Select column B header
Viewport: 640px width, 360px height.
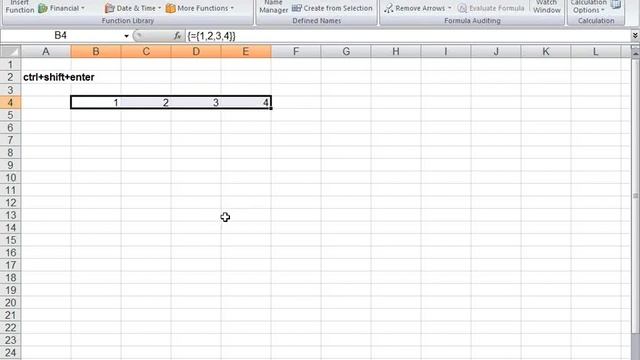click(96, 51)
